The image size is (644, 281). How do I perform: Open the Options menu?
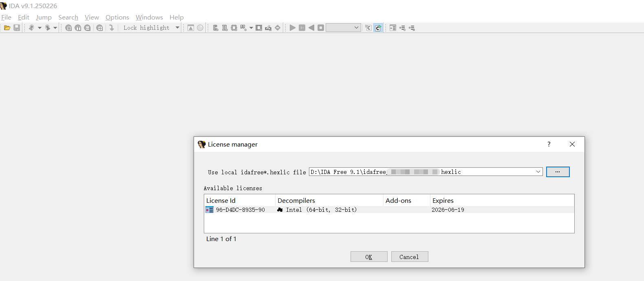(x=117, y=17)
